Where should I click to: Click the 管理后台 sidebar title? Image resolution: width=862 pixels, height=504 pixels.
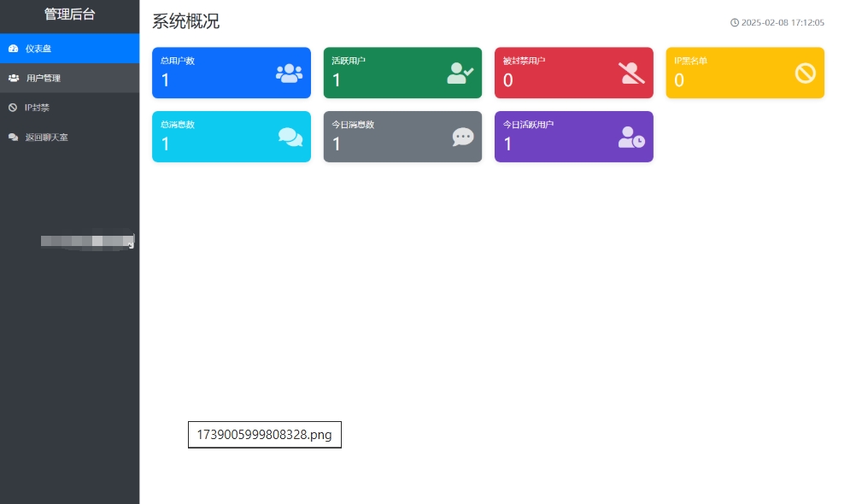pyautogui.click(x=70, y=15)
